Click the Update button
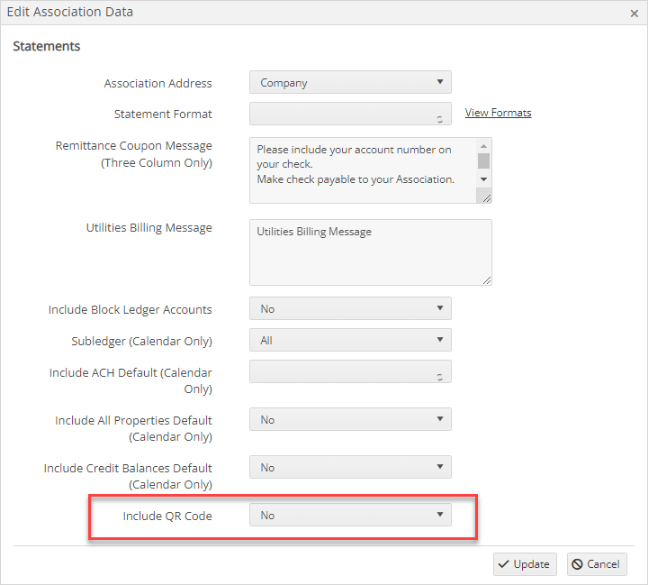This screenshot has height=585, width=648. coord(524,564)
